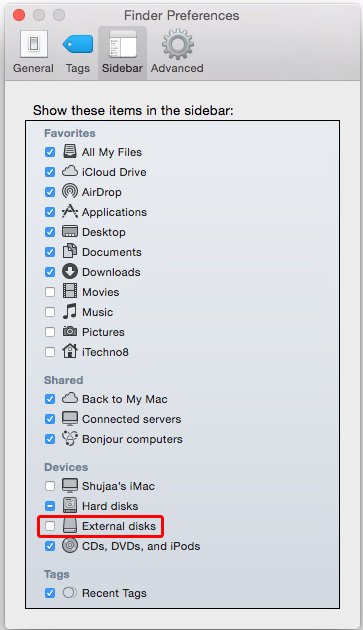The width and height of the screenshot is (363, 630).
Task: Uncheck Back to My Mac
Action: [x=50, y=399]
